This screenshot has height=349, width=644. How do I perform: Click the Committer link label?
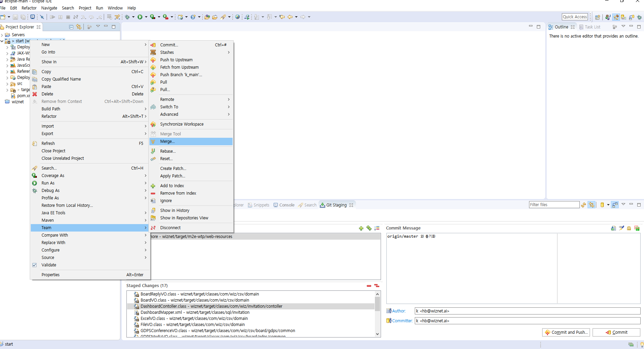coord(402,321)
